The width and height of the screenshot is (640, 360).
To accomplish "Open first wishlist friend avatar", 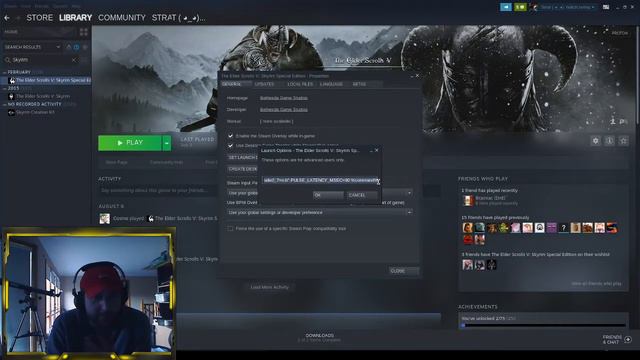I will (x=468, y=264).
